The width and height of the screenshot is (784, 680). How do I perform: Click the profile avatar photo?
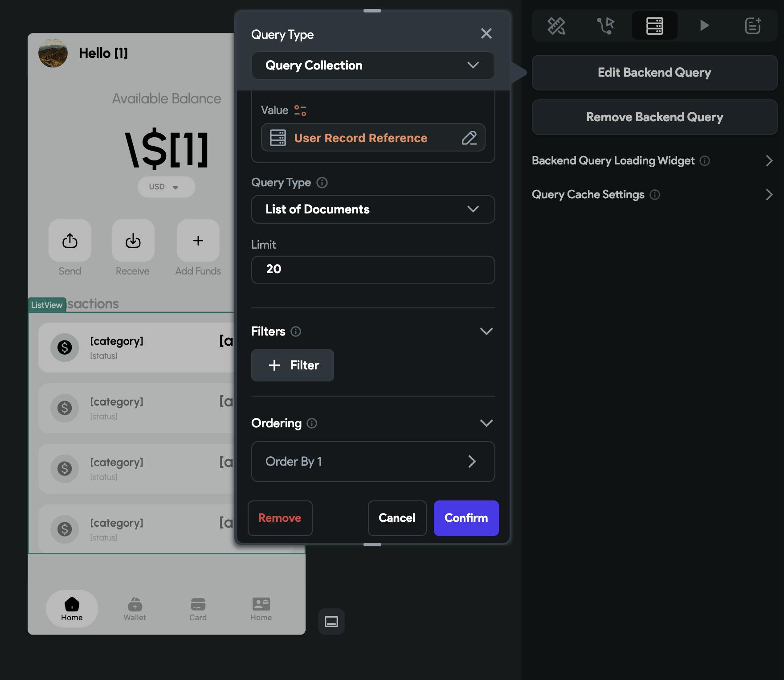[53, 53]
